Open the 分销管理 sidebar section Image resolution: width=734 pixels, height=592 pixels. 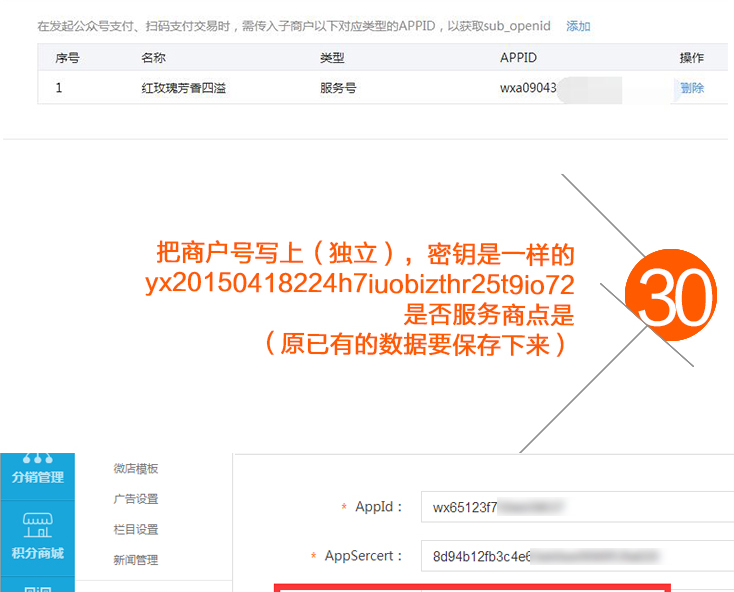point(37,476)
